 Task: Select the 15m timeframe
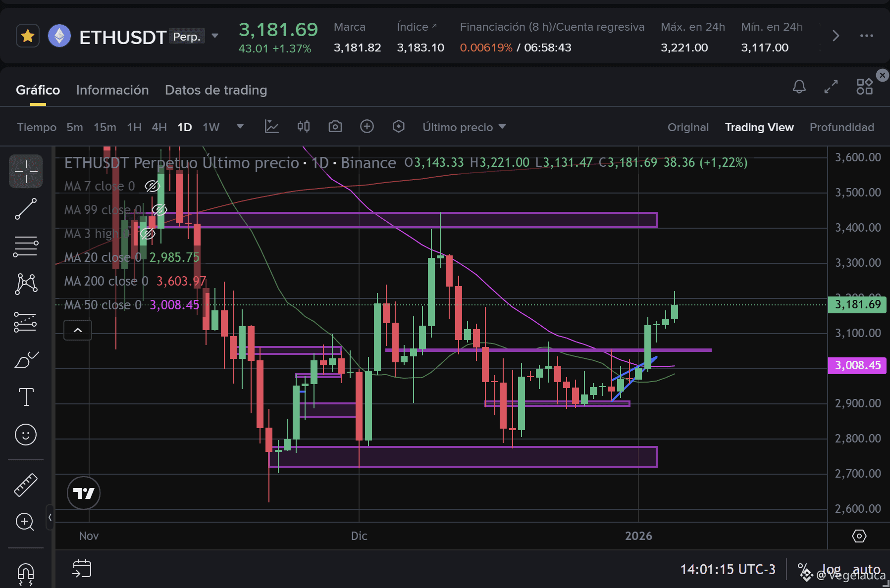tap(105, 127)
